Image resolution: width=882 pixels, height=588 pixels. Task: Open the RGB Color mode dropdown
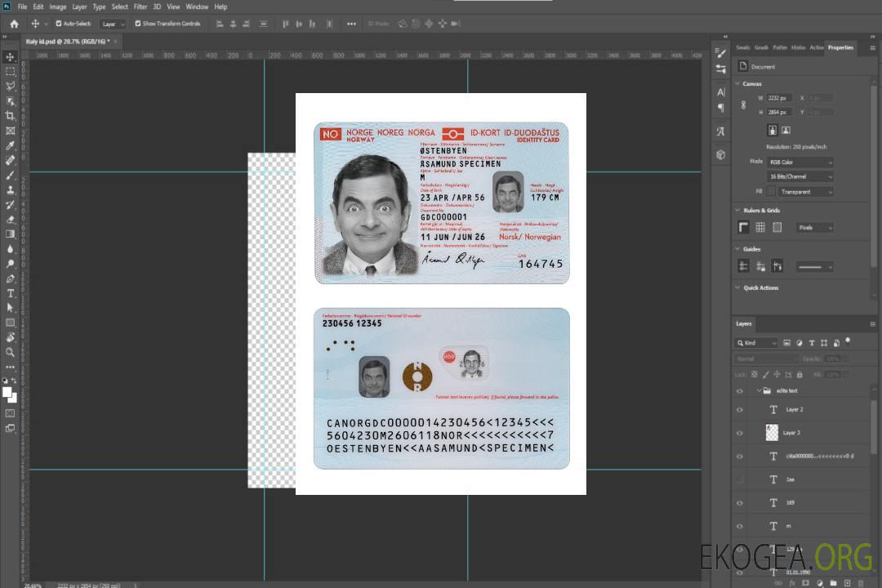pyautogui.click(x=800, y=162)
